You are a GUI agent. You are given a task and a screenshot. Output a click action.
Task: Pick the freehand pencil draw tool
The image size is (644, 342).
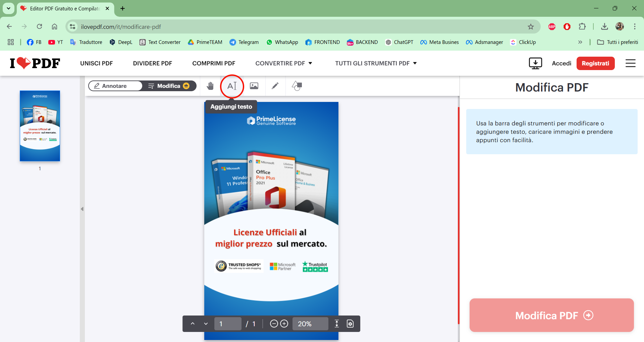(275, 86)
